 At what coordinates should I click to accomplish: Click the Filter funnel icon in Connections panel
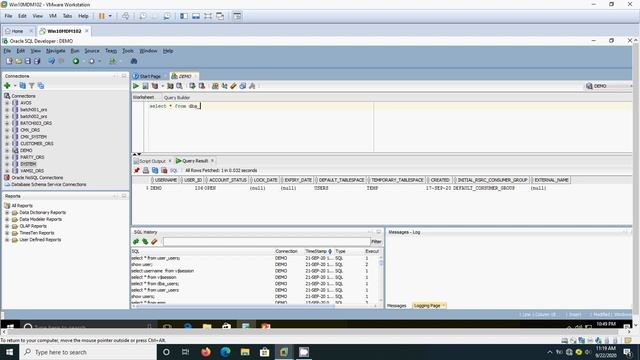coord(31,86)
